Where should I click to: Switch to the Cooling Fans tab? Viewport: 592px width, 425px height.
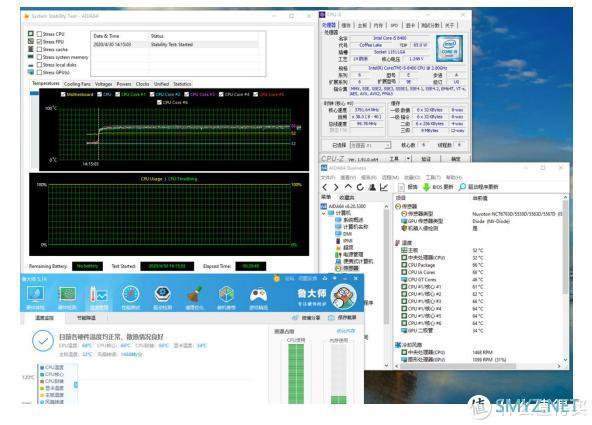click(x=77, y=84)
